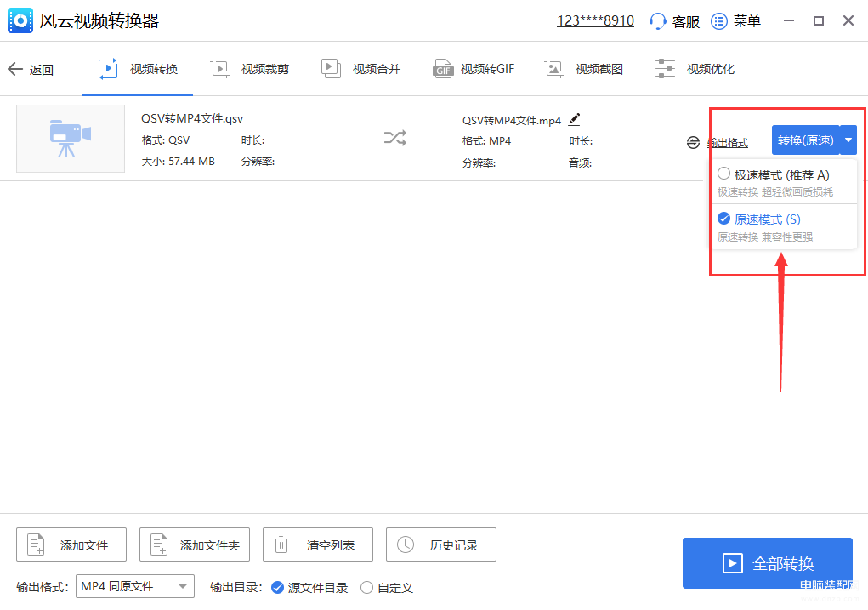Click the account link 123****8910
The image size is (868, 610).
[595, 21]
